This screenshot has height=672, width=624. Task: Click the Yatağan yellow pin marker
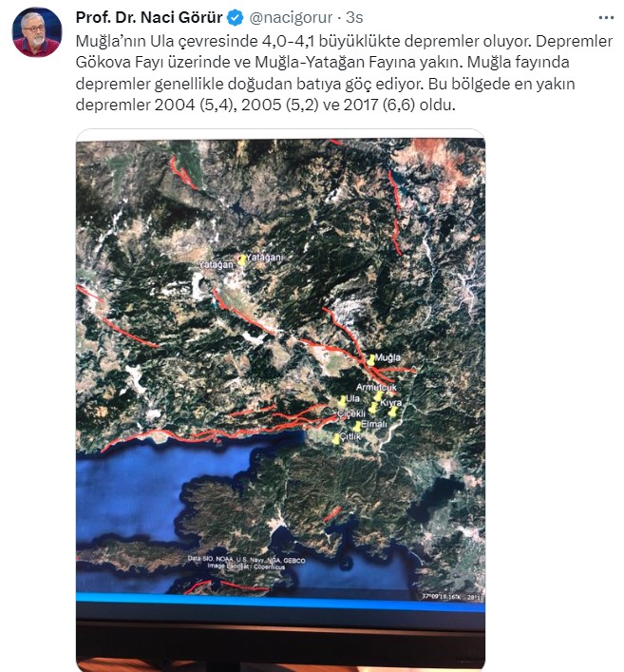pyautogui.click(x=242, y=259)
